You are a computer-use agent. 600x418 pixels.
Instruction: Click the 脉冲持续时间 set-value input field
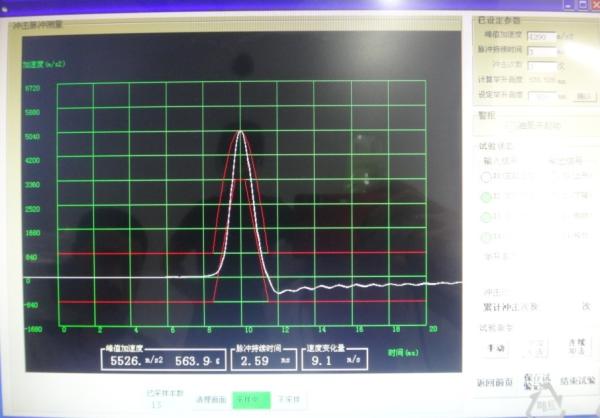tap(541, 51)
